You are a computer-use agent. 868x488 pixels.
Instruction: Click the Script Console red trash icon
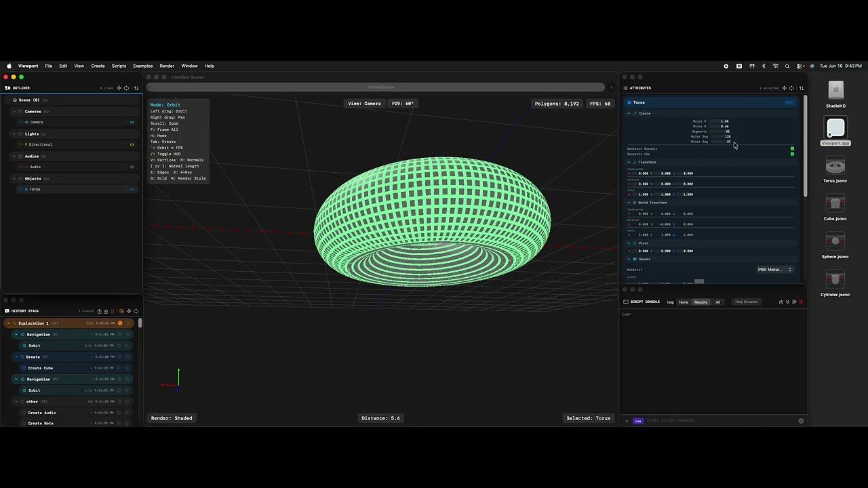pyautogui.click(x=801, y=302)
